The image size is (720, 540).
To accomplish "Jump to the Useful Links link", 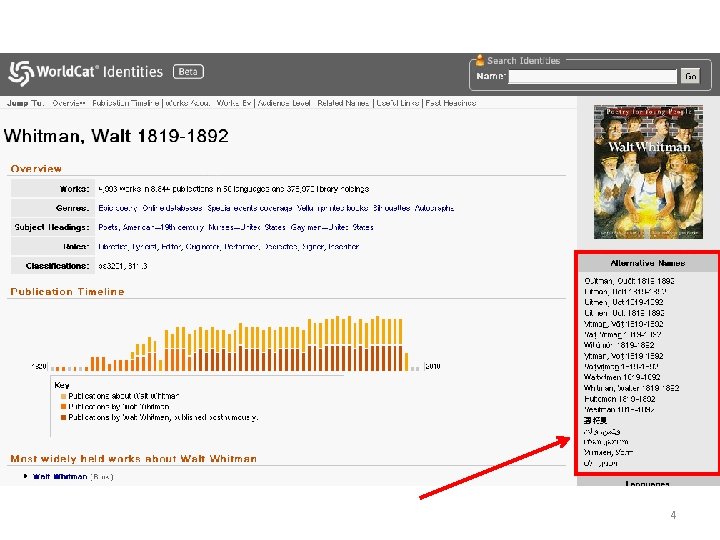I will 398,103.
